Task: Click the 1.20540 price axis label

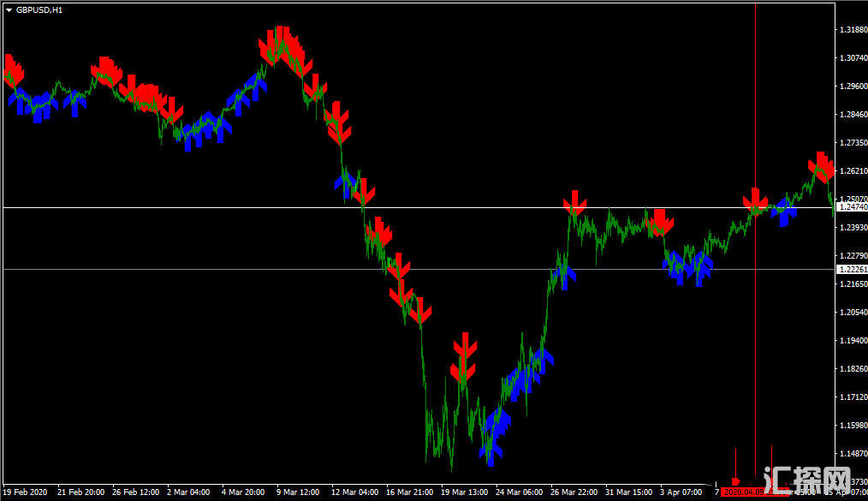Action: (x=853, y=312)
